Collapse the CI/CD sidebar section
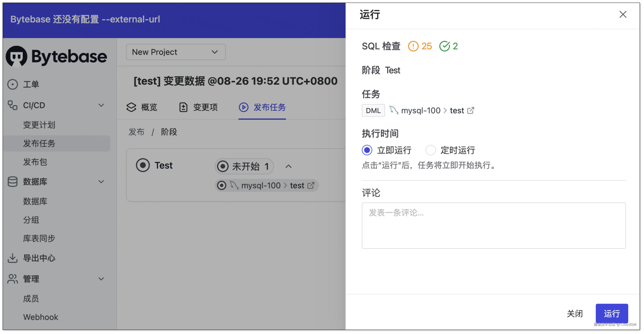Viewport: 644px width, 334px height. pyautogui.click(x=101, y=105)
